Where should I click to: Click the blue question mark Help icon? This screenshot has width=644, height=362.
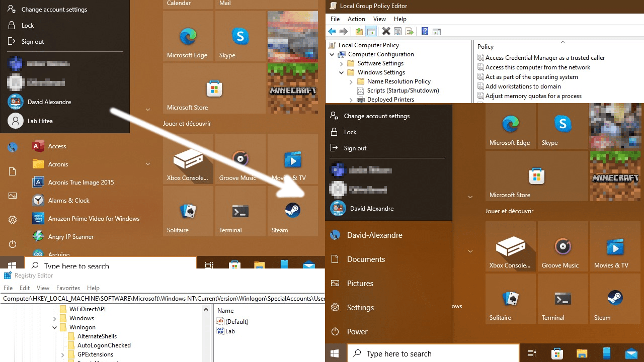[425, 32]
